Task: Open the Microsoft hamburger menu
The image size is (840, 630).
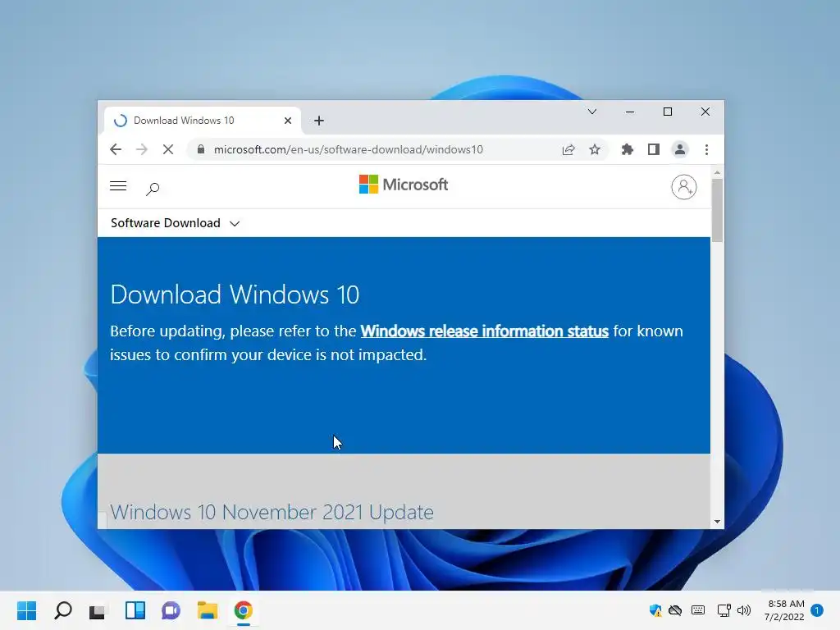Action: tap(118, 186)
